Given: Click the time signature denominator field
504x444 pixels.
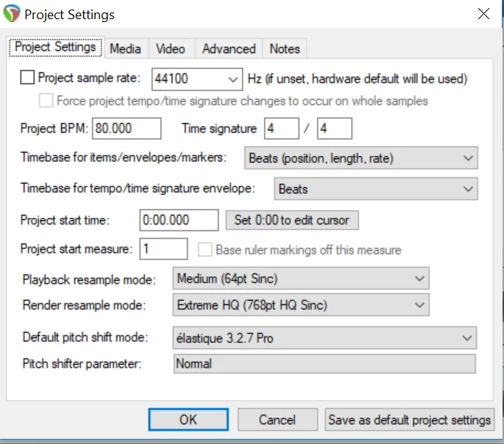Looking at the screenshot, I should [x=335, y=128].
